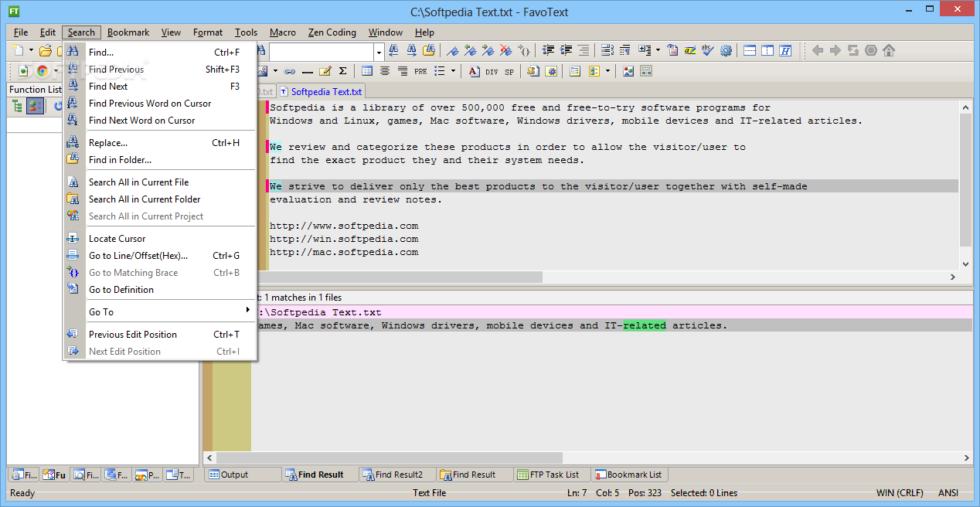Click the function tree view icon
980x507 pixels.
(x=16, y=106)
